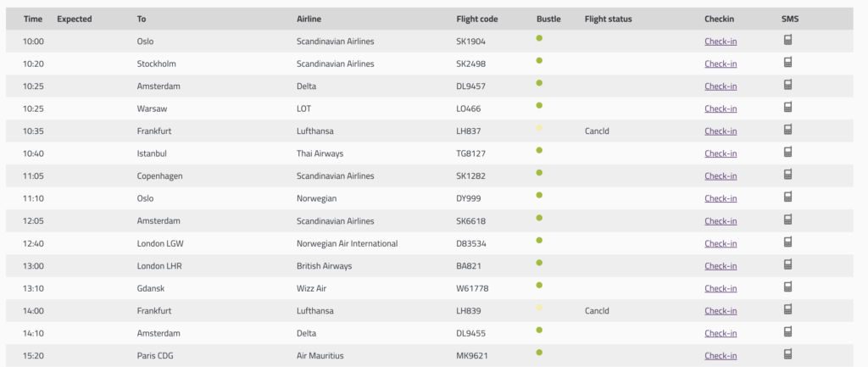The image size is (868, 367).
Task: Click SMS icon for Paris CDG MK9621
Action: coord(787,354)
